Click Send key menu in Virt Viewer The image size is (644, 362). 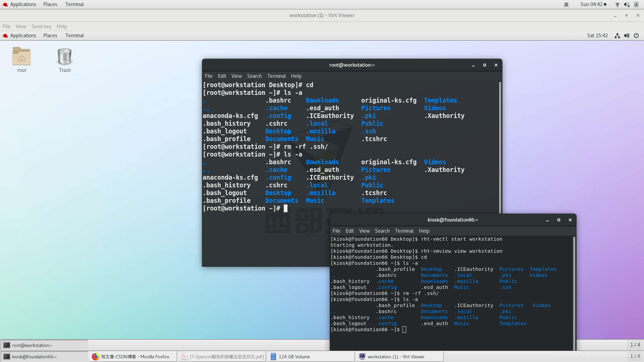[x=41, y=26]
